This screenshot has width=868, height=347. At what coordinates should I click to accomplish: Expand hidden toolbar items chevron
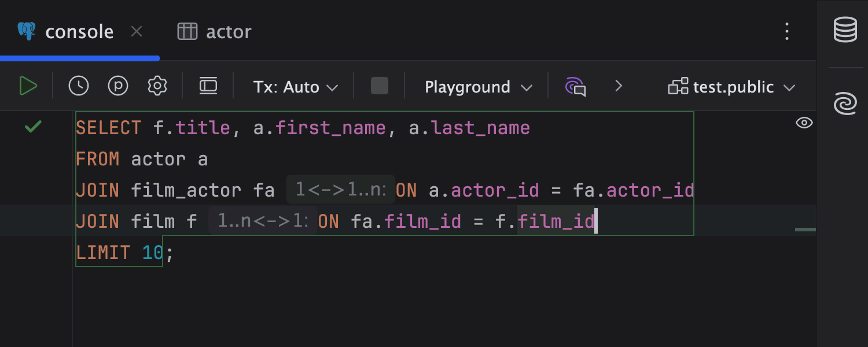point(619,87)
